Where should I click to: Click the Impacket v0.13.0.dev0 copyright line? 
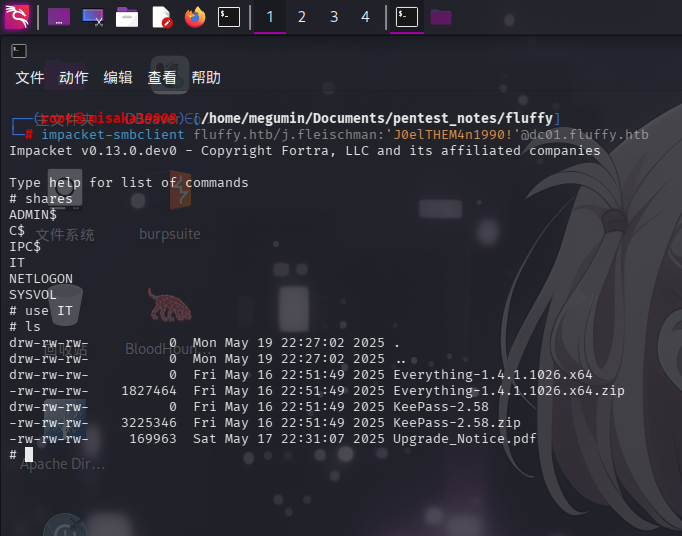[x=305, y=151]
